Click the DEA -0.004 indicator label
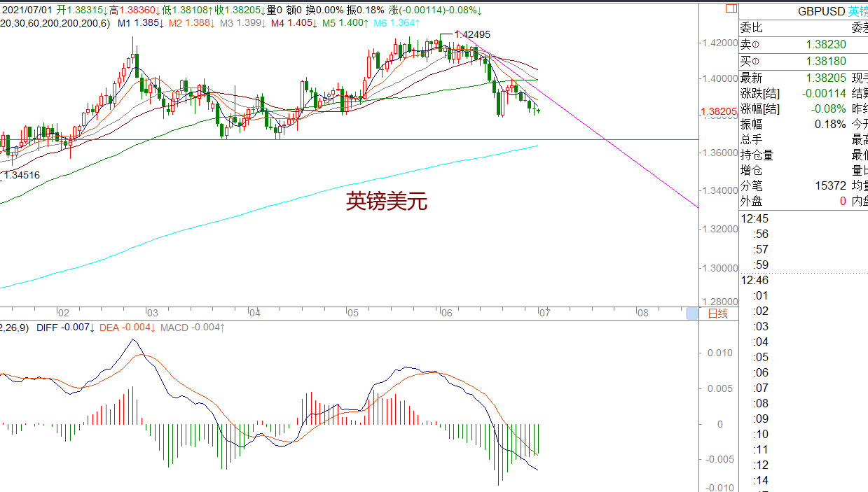 tap(128, 328)
